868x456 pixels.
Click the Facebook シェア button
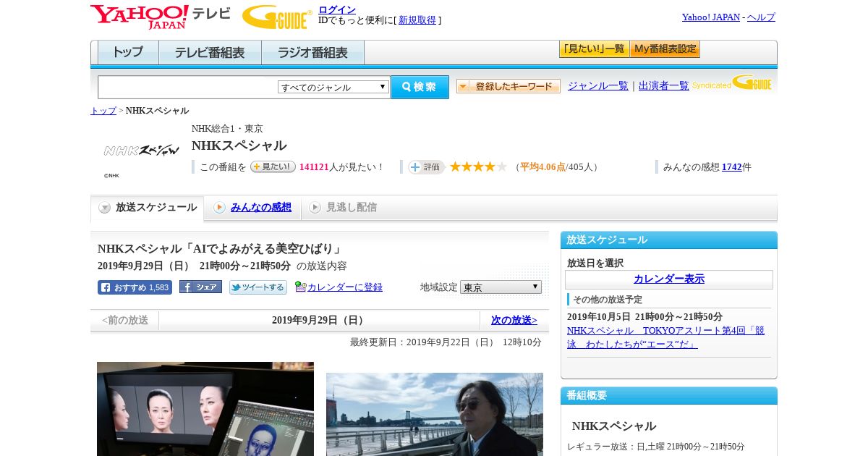coord(200,287)
